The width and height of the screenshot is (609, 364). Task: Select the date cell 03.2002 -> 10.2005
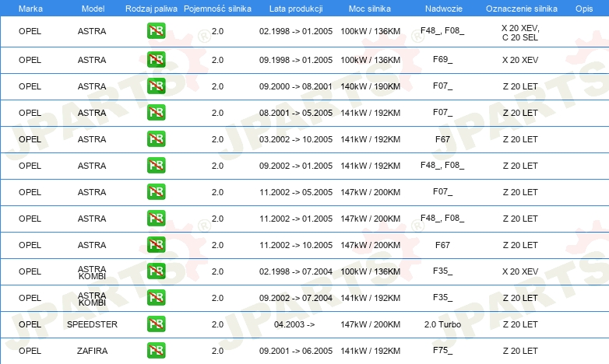(296, 139)
